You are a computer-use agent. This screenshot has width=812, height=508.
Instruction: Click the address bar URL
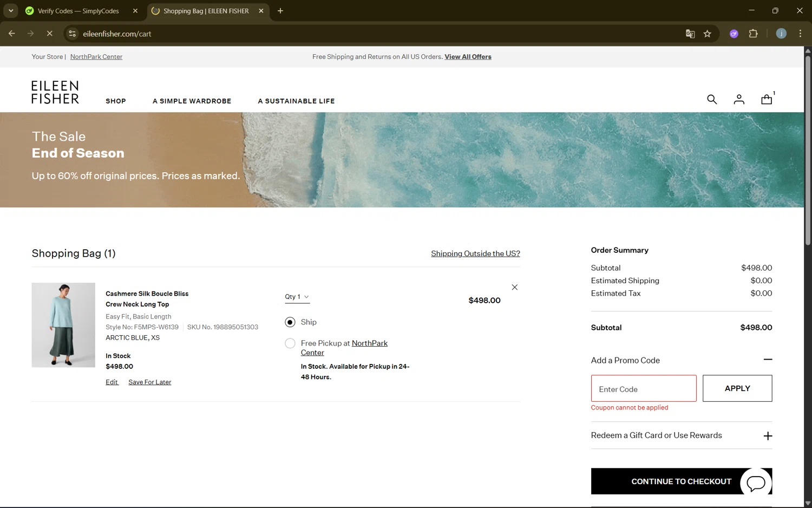click(117, 34)
